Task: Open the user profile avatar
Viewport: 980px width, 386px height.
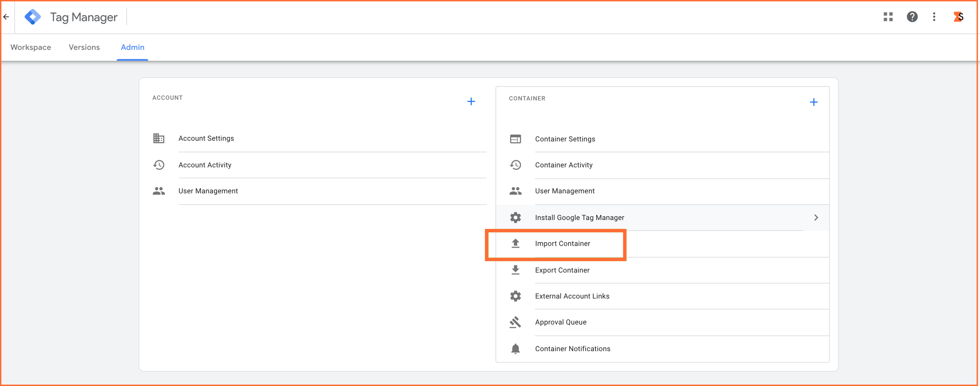Action: [958, 17]
